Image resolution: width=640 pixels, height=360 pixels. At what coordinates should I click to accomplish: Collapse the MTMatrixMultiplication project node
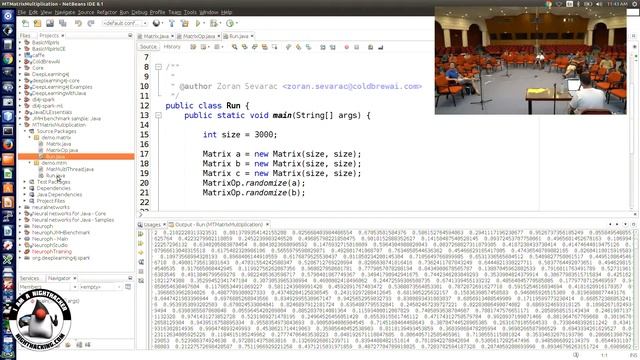tap(21, 125)
